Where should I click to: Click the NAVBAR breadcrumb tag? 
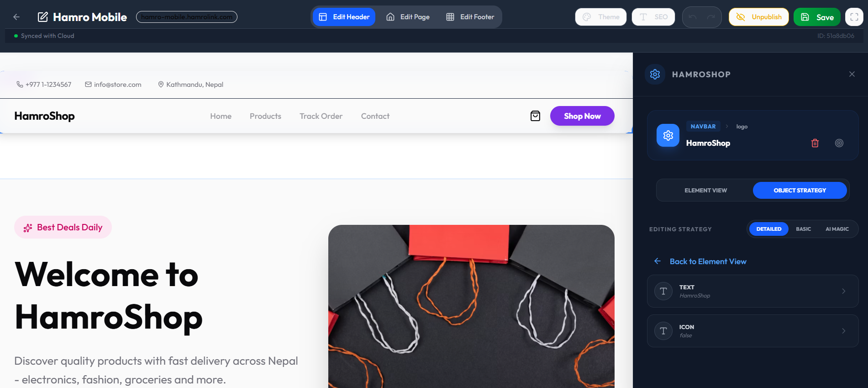pyautogui.click(x=703, y=127)
